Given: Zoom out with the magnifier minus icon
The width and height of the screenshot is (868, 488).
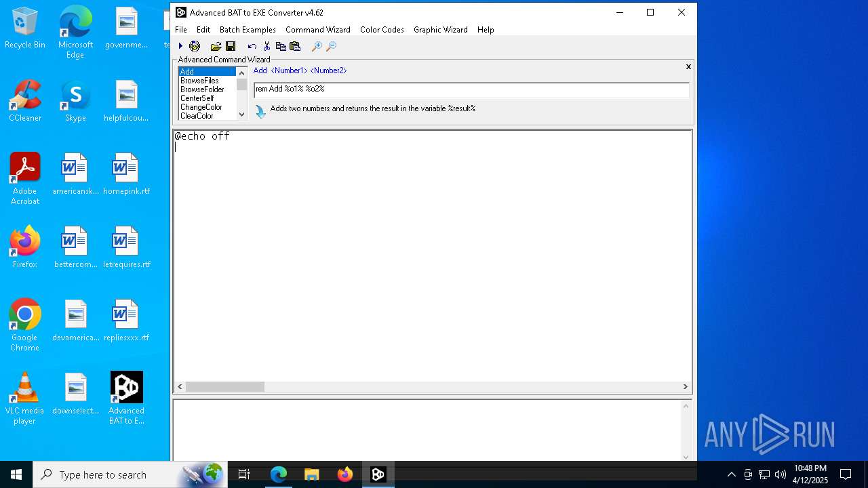Looking at the screenshot, I should [x=331, y=46].
